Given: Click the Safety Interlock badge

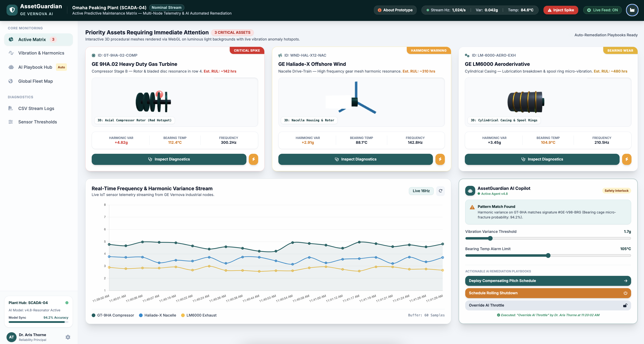Looking at the screenshot, I should pyautogui.click(x=616, y=191).
